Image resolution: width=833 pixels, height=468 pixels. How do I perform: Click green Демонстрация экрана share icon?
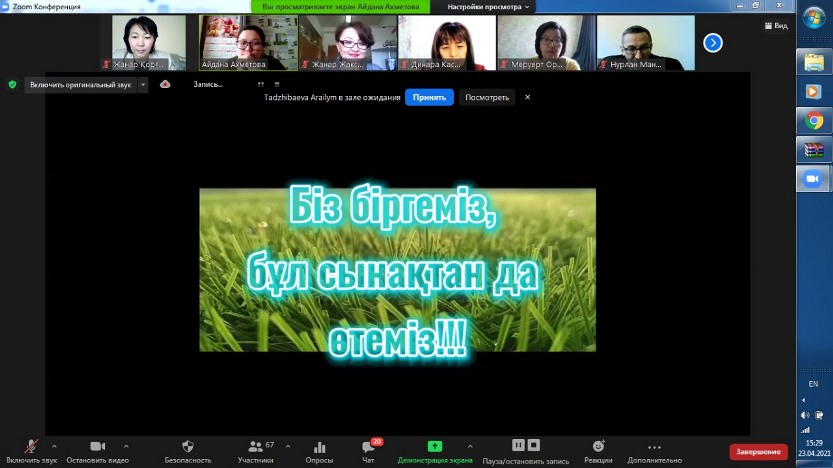[435, 446]
